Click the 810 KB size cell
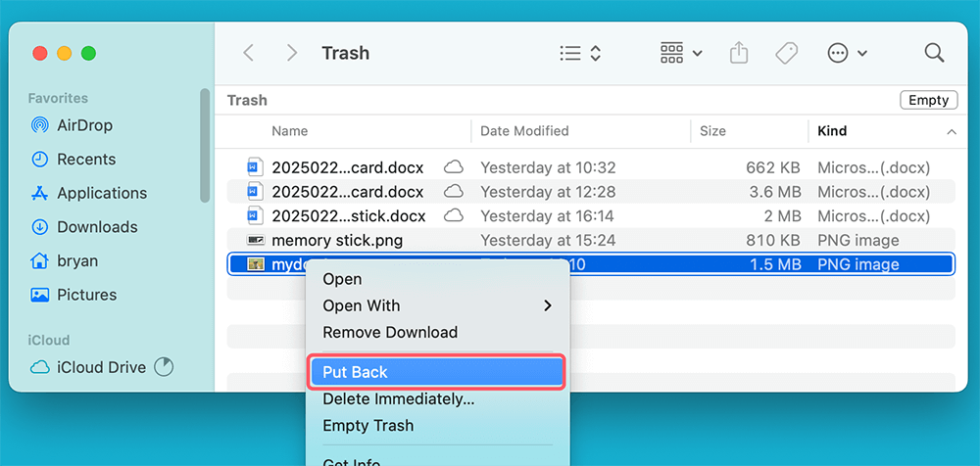The image size is (980, 466). [x=774, y=240]
